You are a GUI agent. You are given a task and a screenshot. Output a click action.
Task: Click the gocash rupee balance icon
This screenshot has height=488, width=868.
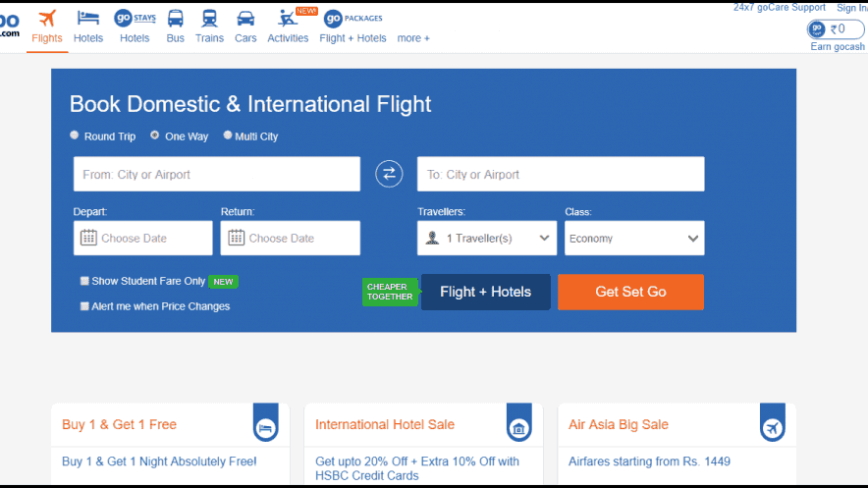click(817, 29)
